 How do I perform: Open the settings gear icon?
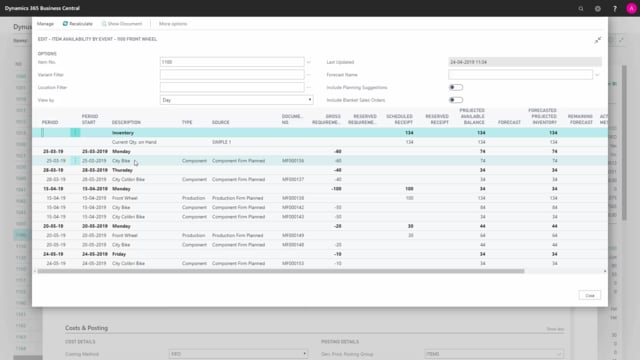click(x=598, y=9)
